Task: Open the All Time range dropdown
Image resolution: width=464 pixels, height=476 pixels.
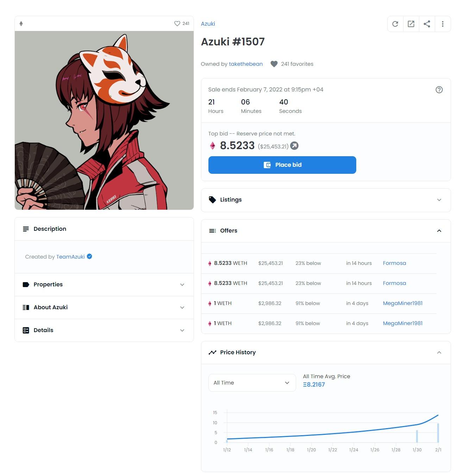Action: (x=252, y=383)
